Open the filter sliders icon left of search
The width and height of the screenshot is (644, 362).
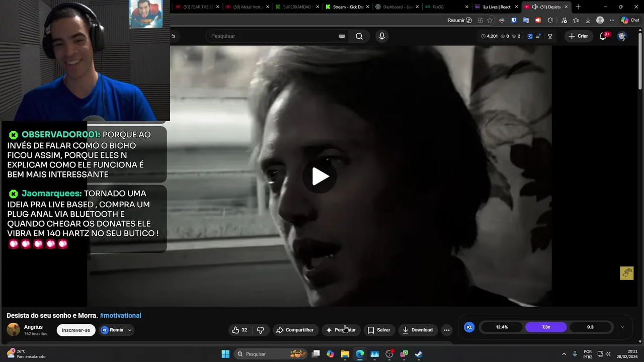pos(174,36)
